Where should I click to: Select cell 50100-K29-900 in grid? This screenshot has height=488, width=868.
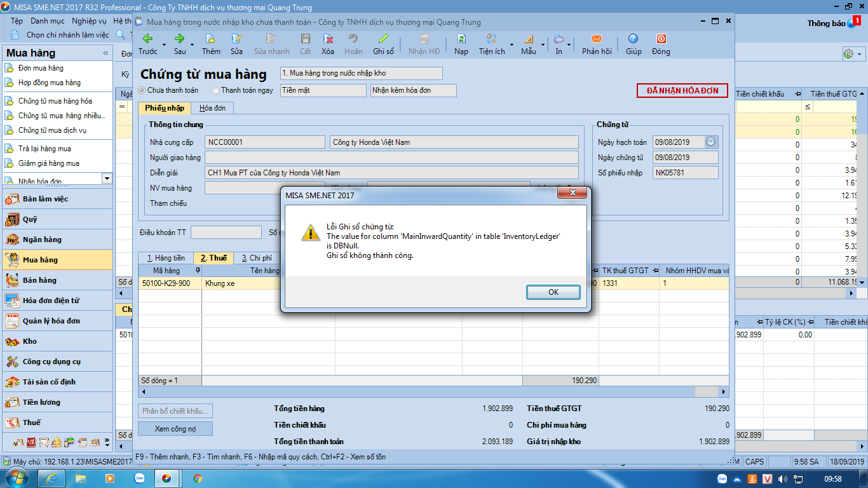(x=170, y=283)
